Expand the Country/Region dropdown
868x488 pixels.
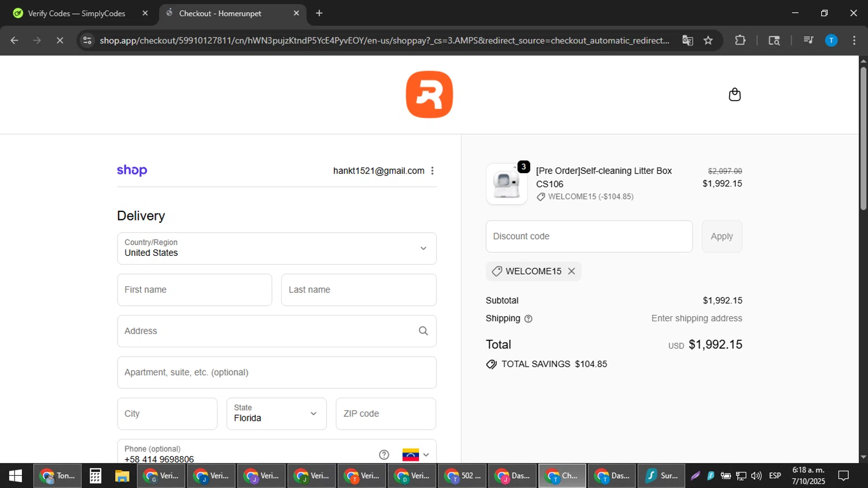tap(277, 248)
